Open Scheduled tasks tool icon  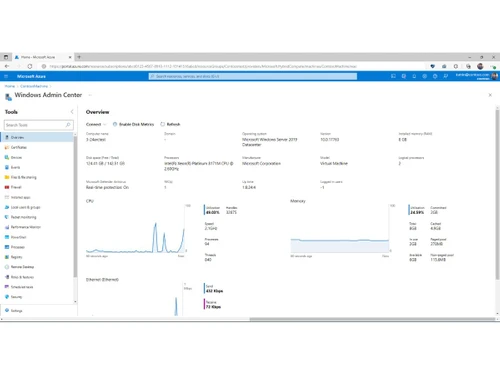[7, 287]
